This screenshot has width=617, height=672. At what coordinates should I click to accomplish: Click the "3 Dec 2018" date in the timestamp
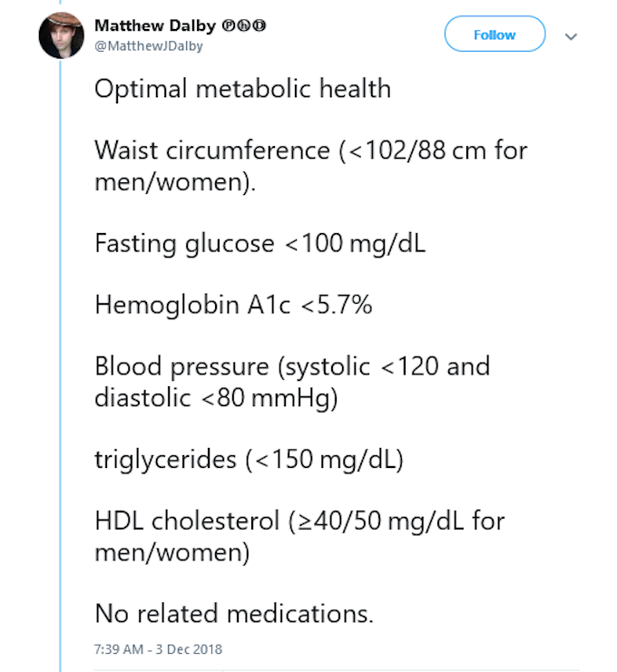click(189, 649)
